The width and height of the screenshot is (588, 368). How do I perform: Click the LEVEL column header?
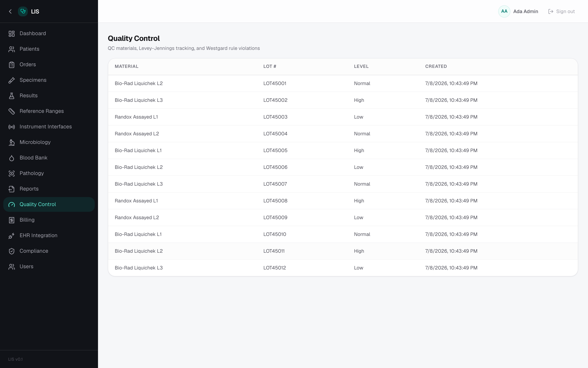pos(361,66)
